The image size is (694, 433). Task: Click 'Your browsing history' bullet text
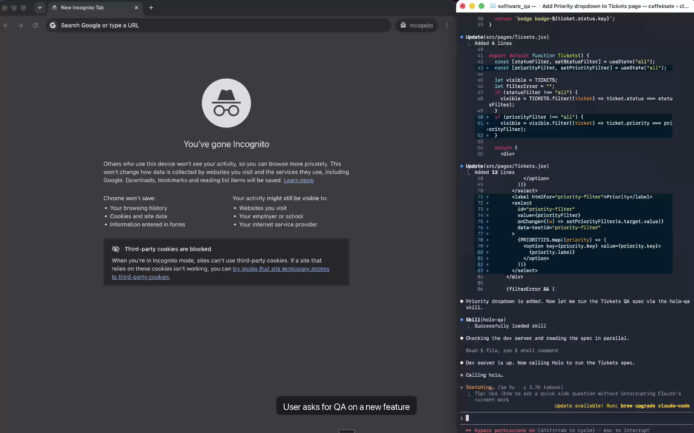pos(139,208)
